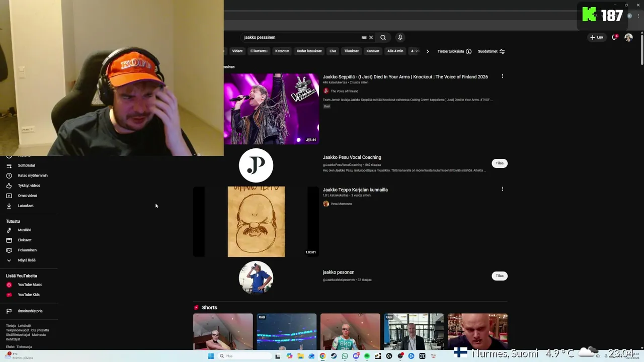Open Ilmoitushistoria flag icon
Viewport: 644px width, 362px height.
click(x=9, y=311)
